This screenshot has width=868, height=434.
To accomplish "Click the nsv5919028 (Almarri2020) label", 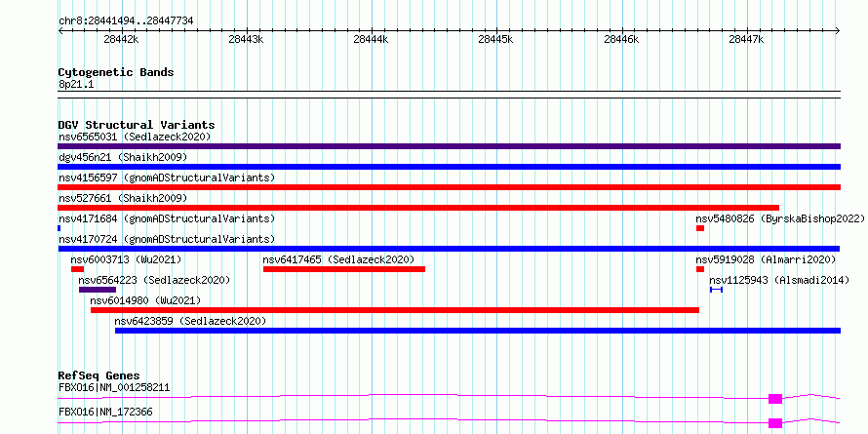I will (x=766, y=259).
